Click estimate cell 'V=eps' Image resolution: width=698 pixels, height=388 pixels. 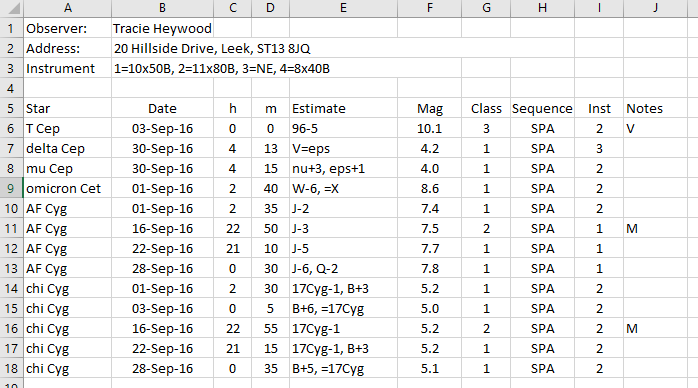pos(343,149)
